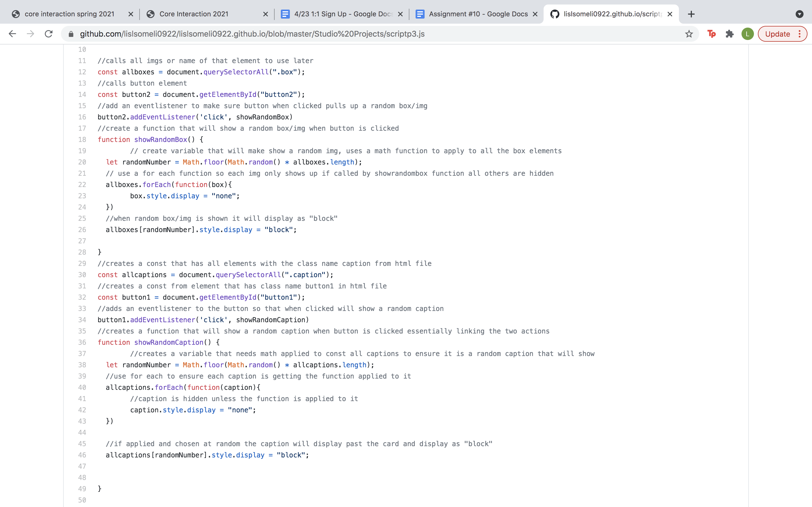This screenshot has height=507, width=812.
Task: Open a new tab with plus button
Action: coord(691,14)
